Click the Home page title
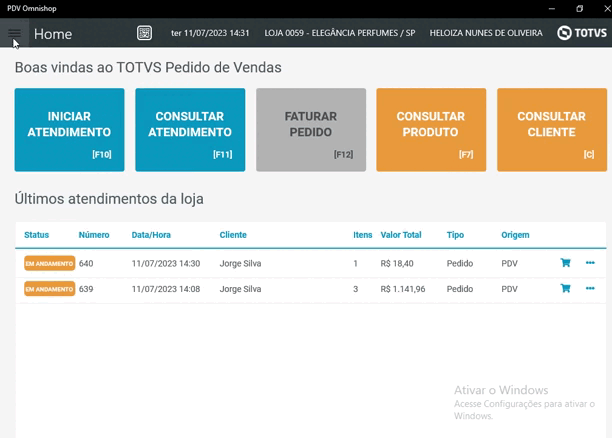This screenshot has width=612, height=438. click(x=53, y=34)
